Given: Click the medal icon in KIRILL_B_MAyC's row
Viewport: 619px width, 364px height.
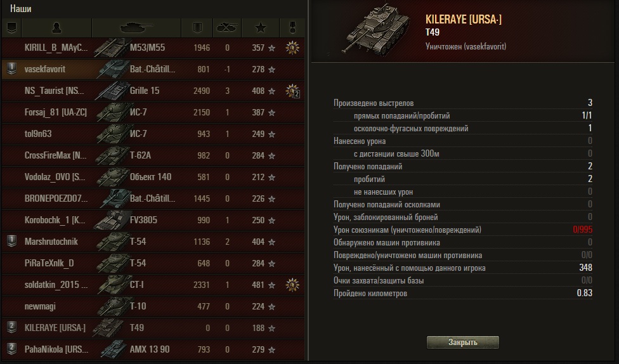Looking at the screenshot, I should tap(292, 48).
